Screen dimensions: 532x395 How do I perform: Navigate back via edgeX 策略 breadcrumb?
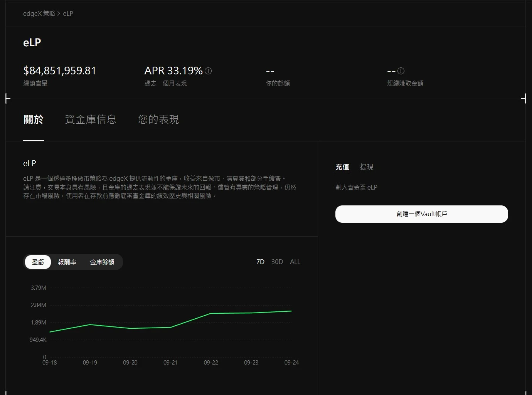(x=39, y=13)
